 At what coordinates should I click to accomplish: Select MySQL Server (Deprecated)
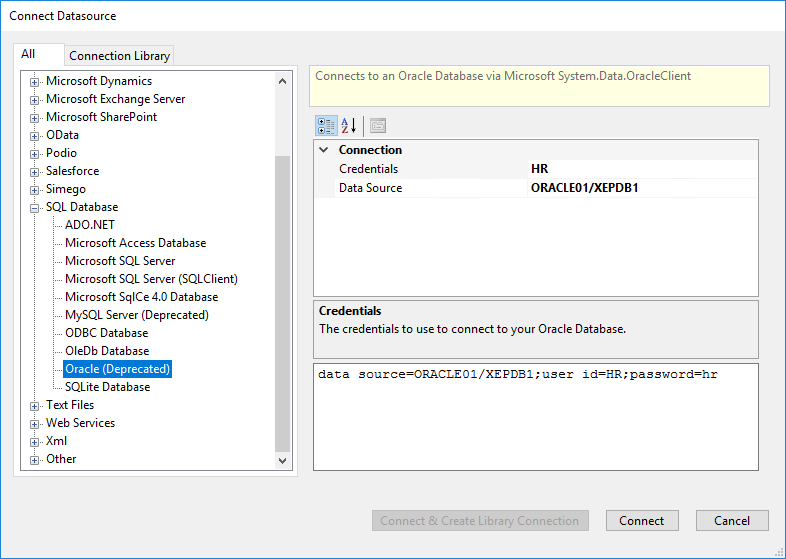pos(137,315)
